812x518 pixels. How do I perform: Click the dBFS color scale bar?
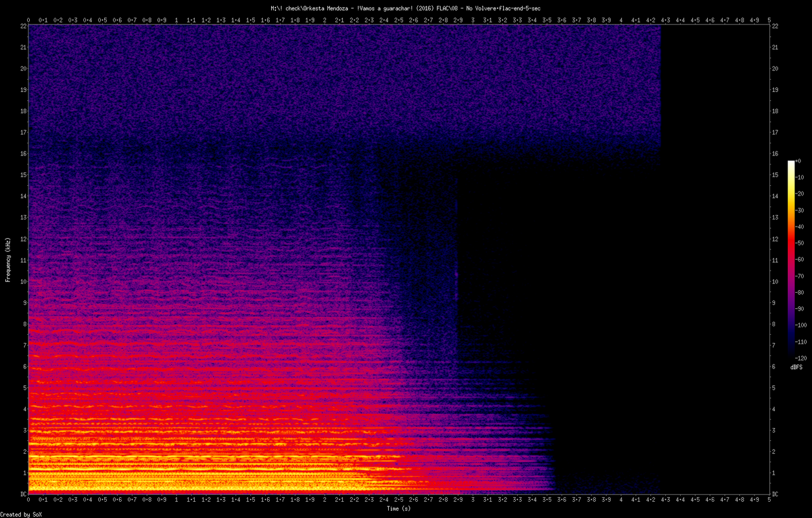coord(791,259)
